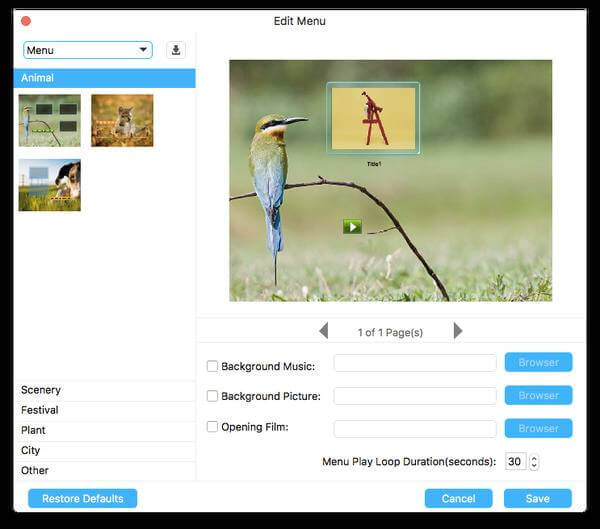Decrease menu loop duration stepper
The image size is (600, 529).
[534, 466]
